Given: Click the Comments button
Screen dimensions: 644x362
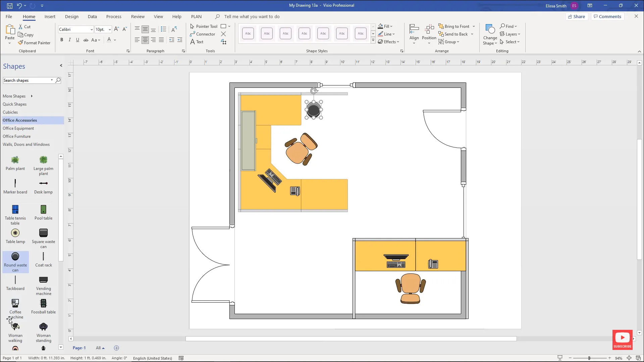Looking at the screenshot, I should pyautogui.click(x=607, y=16).
